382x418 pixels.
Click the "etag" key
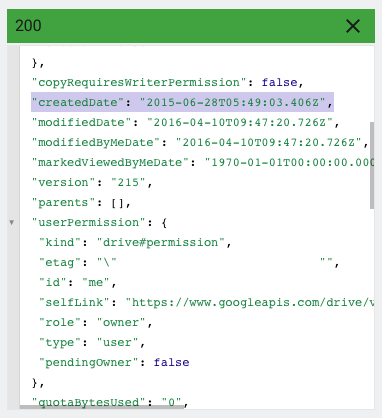coord(60,262)
